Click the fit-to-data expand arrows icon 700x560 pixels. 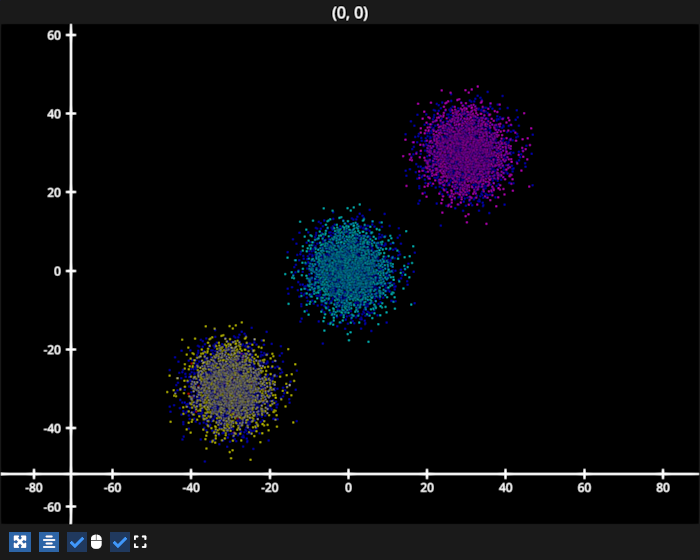pyautogui.click(x=20, y=542)
